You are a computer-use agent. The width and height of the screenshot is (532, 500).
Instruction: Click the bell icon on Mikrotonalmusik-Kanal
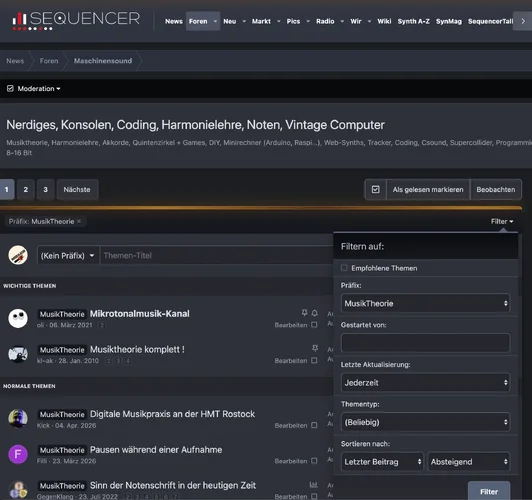click(315, 313)
